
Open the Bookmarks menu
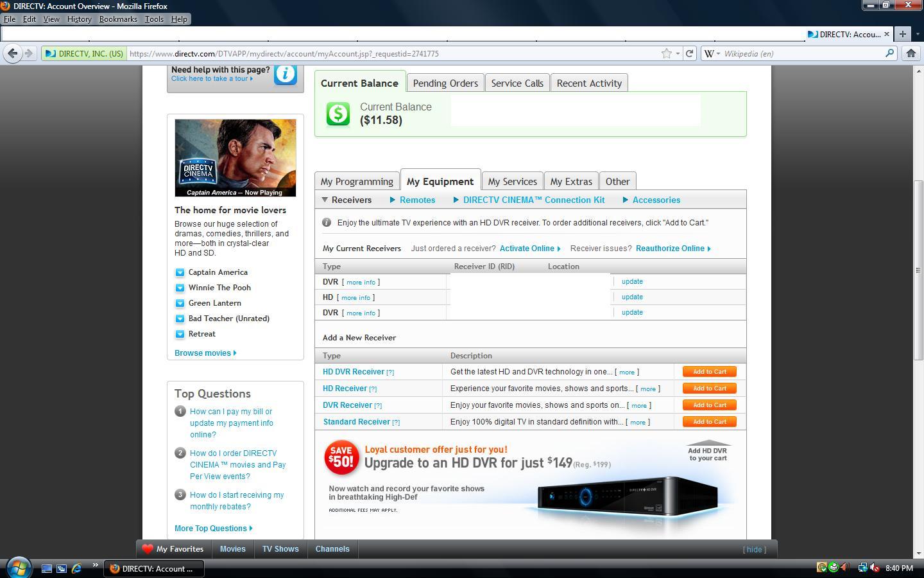click(x=118, y=19)
